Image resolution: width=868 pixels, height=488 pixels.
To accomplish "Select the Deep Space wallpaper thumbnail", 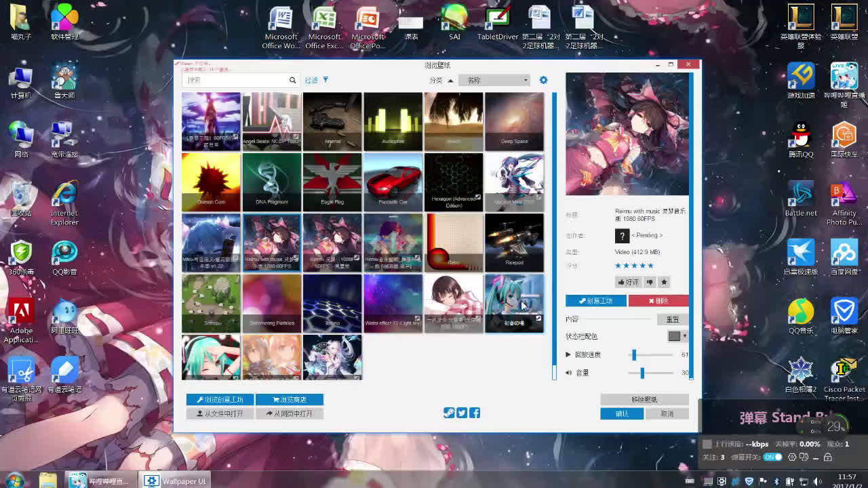I will (x=514, y=121).
